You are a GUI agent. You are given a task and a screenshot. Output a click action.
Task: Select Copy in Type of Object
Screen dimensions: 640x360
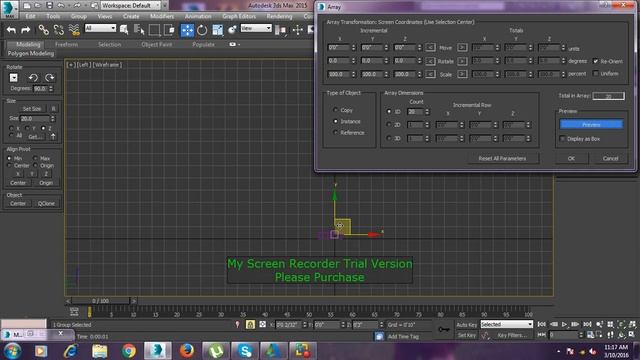coord(336,110)
